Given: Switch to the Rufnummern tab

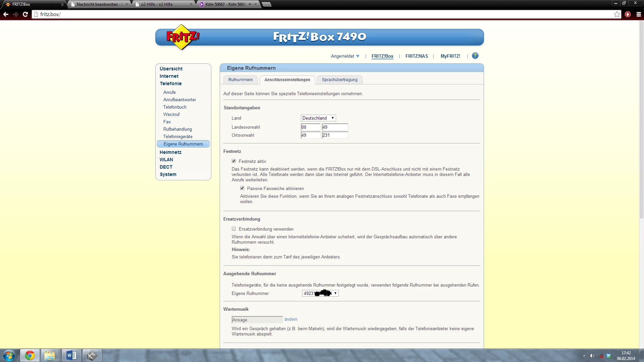Looking at the screenshot, I should click(x=240, y=80).
